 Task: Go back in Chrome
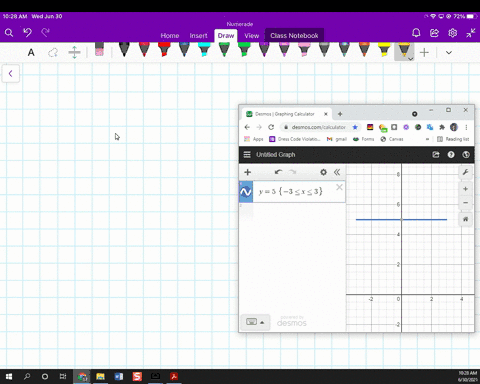pyautogui.click(x=247, y=127)
